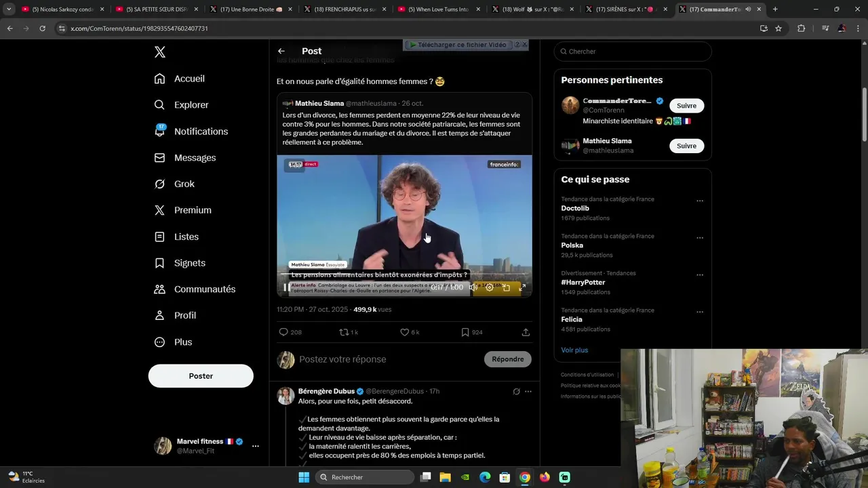This screenshot has height=488, width=868.
Task: Bookmark this page with star icon
Action: pos(778,28)
